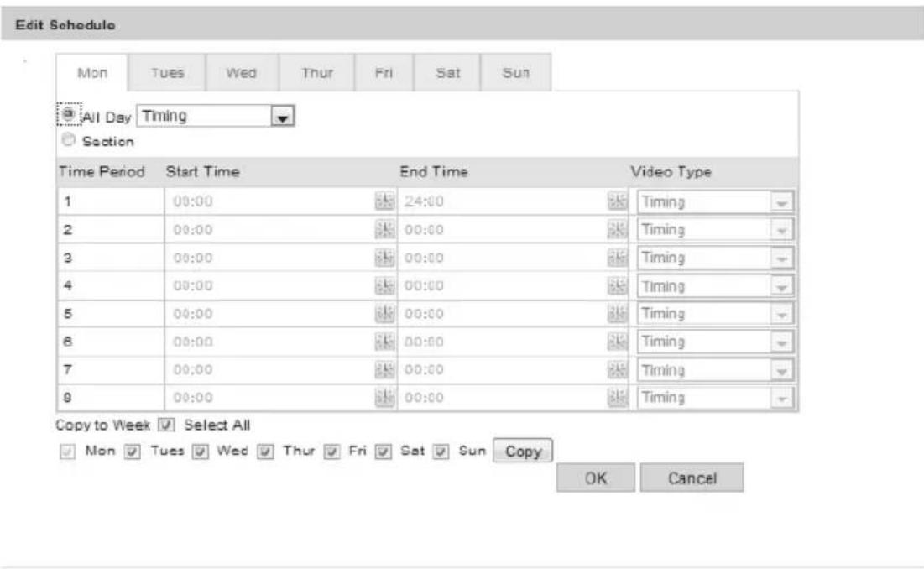Click the Copy button
The width and height of the screenshot is (924, 569).
523,452
